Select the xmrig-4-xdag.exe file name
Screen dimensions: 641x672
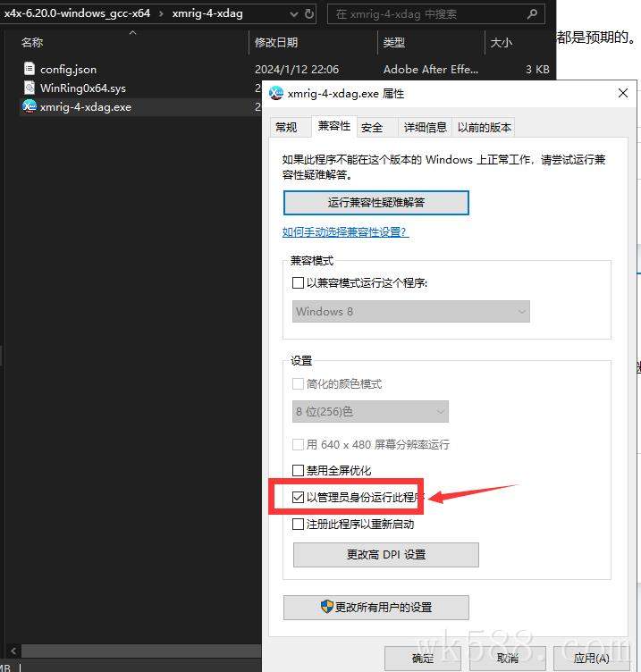click(x=86, y=107)
